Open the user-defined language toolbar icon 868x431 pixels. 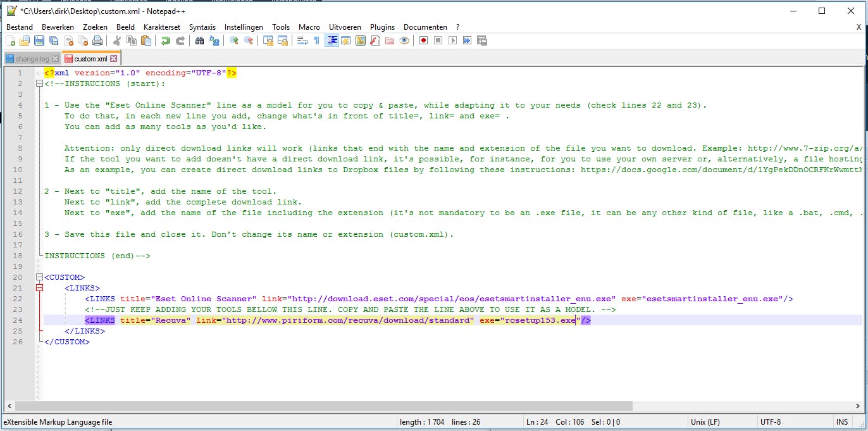346,41
